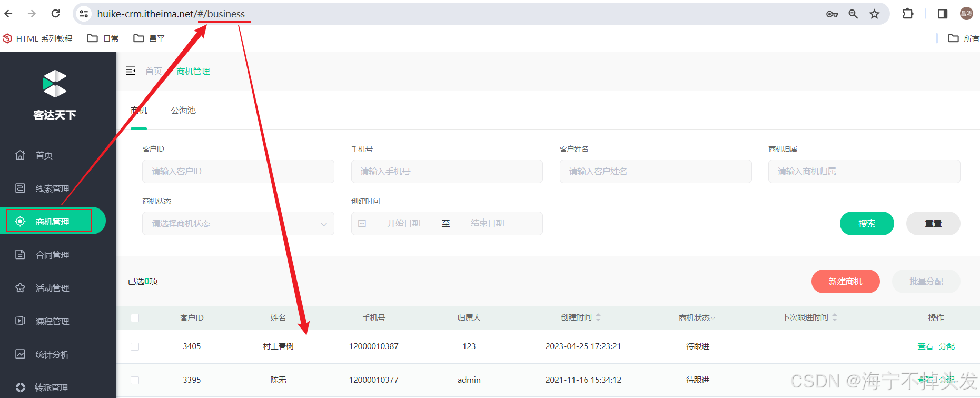Open the 日常 bookmark folder
The image size is (980, 398).
[x=103, y=38]
